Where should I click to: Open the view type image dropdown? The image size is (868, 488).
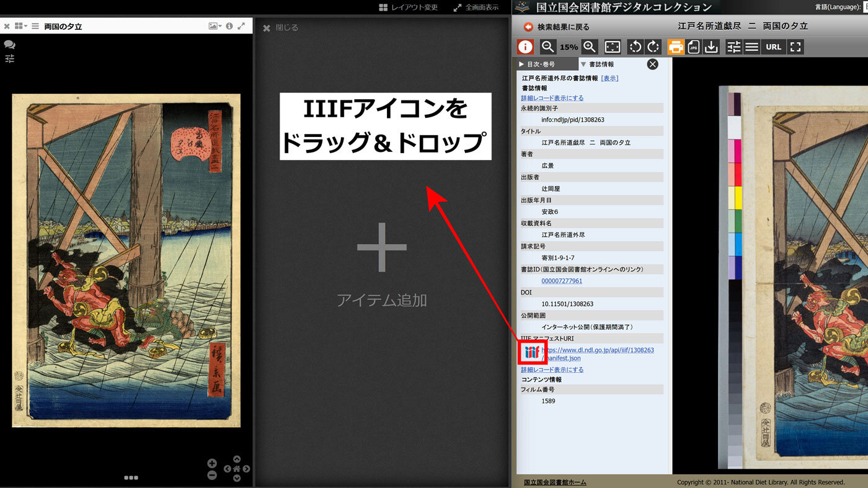(x=215, y=26)
